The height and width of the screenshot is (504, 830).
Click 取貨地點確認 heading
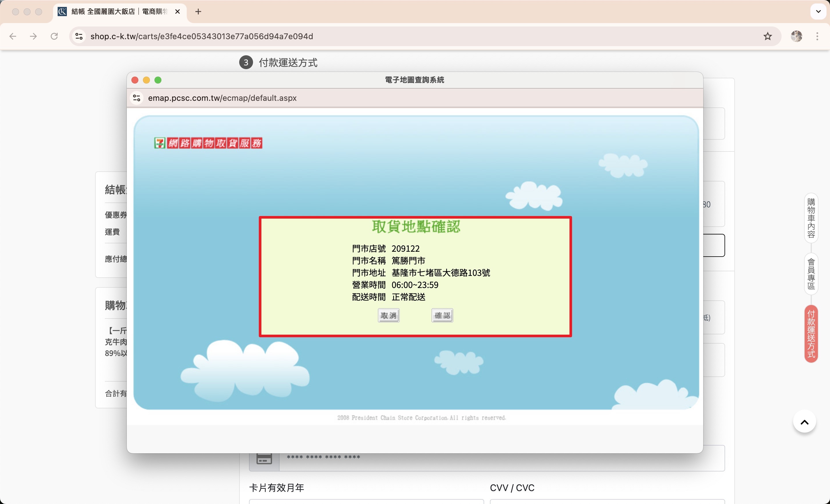416,227
